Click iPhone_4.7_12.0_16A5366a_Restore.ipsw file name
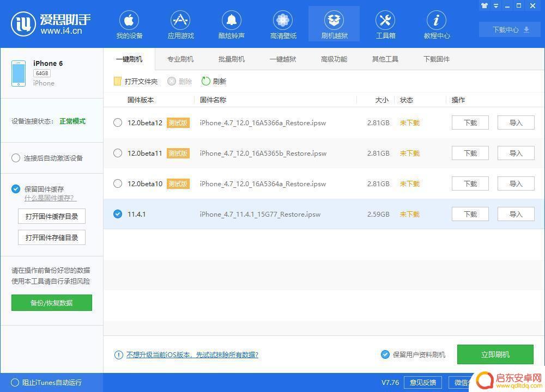The width and height of the screenshot is (545, 392). click(x=263, y=123)
